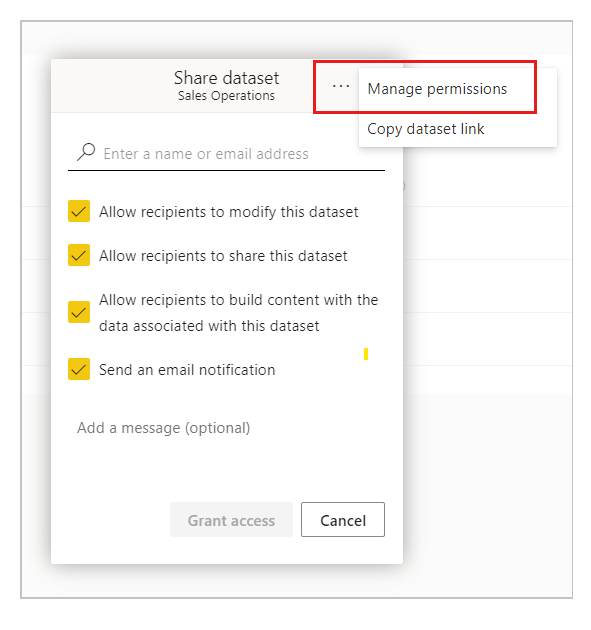The height and width of the screenshot is (630, 591).
Task: Select Manage permissions from the menu
Action: coord(437,89)
